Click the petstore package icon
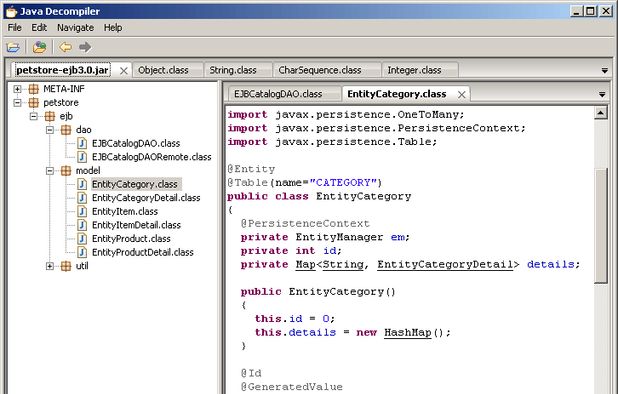This screenshot has height=394, width=618. coord(34,103)
